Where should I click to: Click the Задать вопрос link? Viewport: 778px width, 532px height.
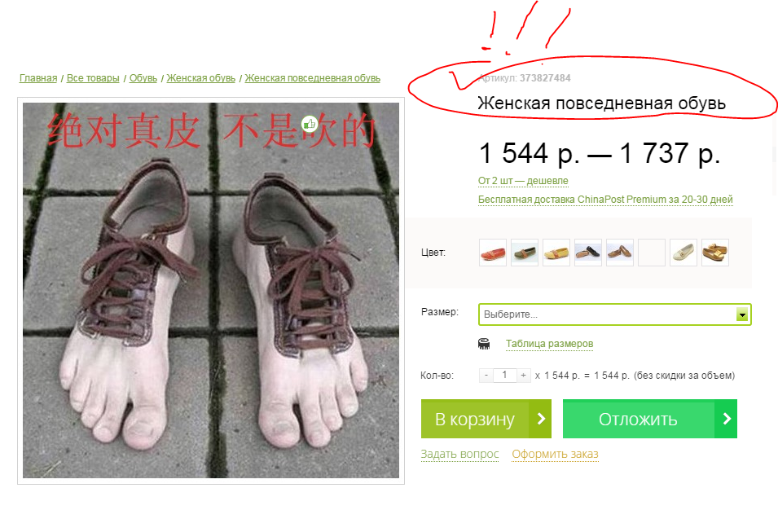tap(459, 454)
